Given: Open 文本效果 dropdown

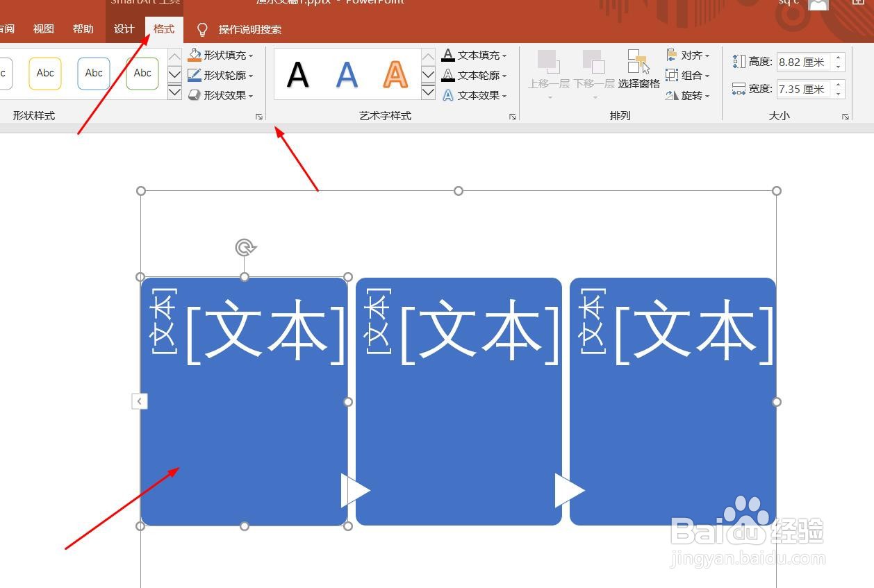Looking at the screenshot, I should (475, 95).
